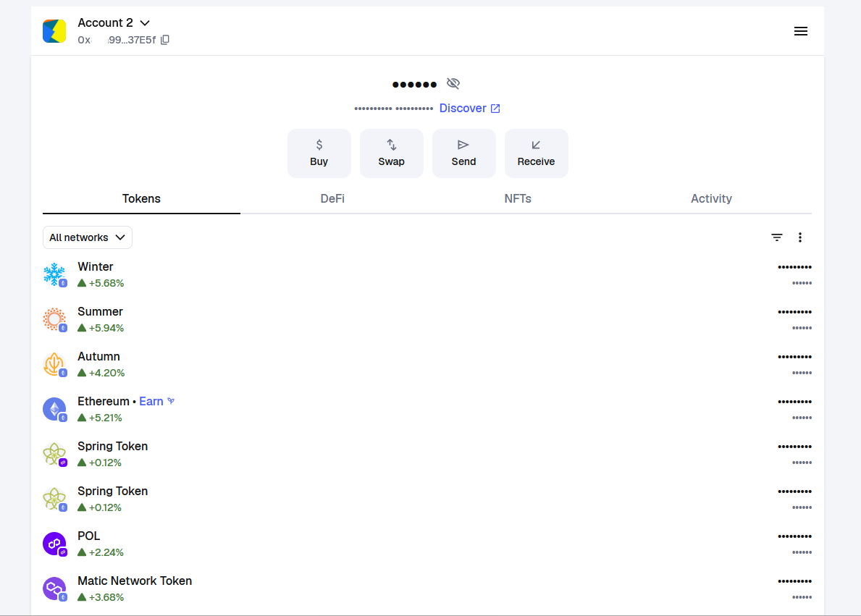The image size is (861, 616).
Task: Open the token sort and filter icon
Action: (776, 237)
